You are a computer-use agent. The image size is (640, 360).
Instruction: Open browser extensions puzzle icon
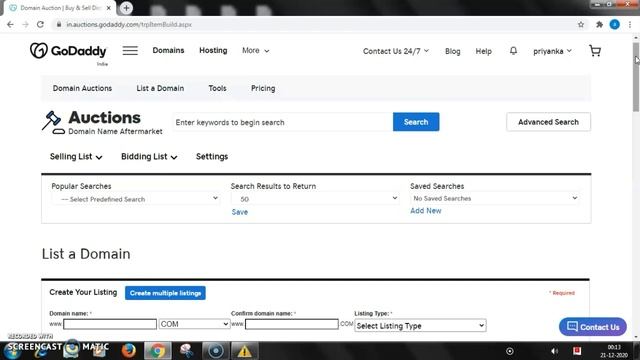[x=599, y=24]
